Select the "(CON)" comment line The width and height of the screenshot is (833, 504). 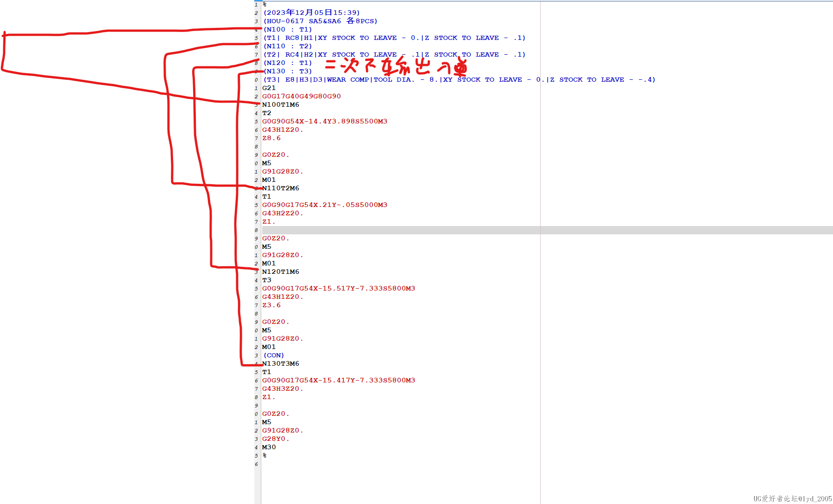(274, 355)
